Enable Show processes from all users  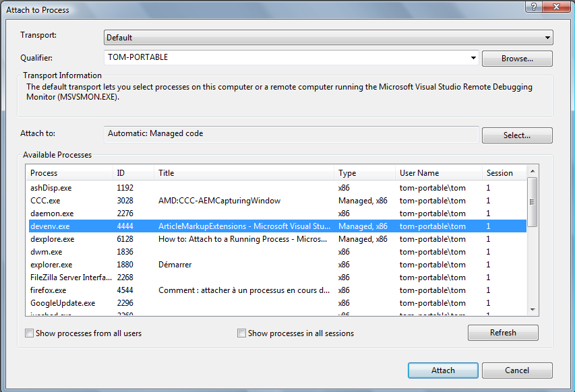pyautogui.click(x=29, y=333)
